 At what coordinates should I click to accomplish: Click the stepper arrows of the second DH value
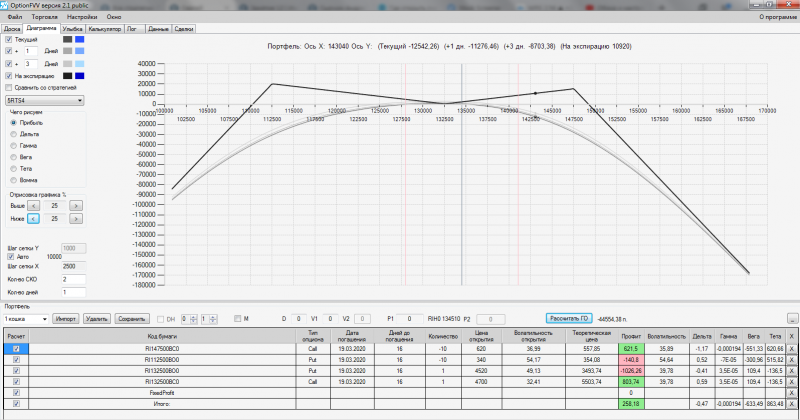click(213, 319)
